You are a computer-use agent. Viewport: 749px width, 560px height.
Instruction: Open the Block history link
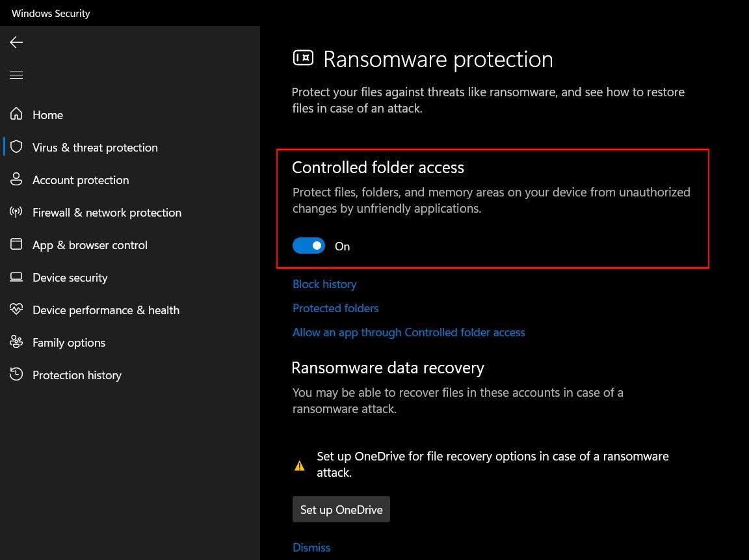pyautogui.click(x=324, y=284)
